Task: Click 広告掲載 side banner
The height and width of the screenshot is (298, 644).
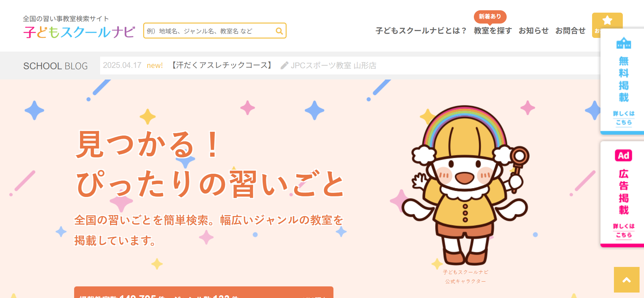Action: point(623,194)
